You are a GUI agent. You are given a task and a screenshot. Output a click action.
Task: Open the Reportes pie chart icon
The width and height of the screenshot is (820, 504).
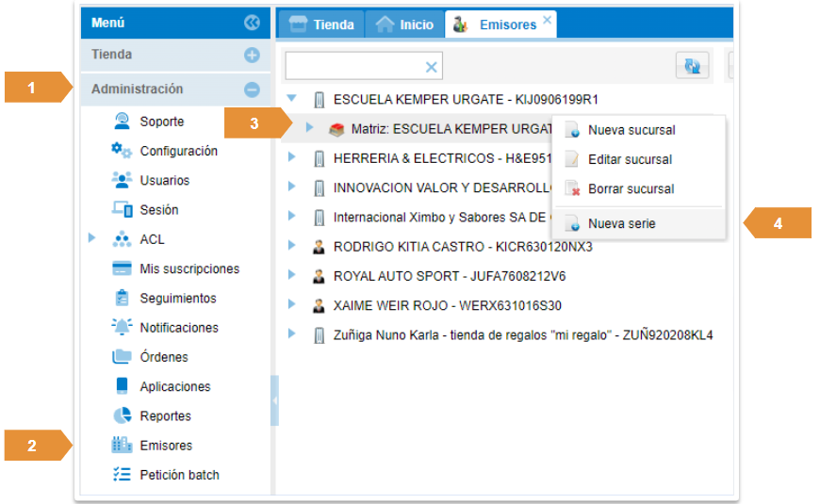coord(122,415)
